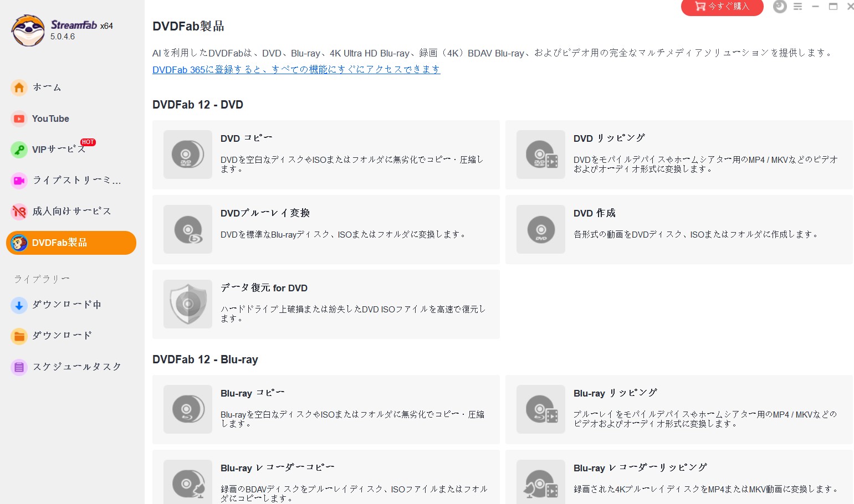
Task: Click the DVDブルーレイ変換 disc icon
Action: point(187,229)
